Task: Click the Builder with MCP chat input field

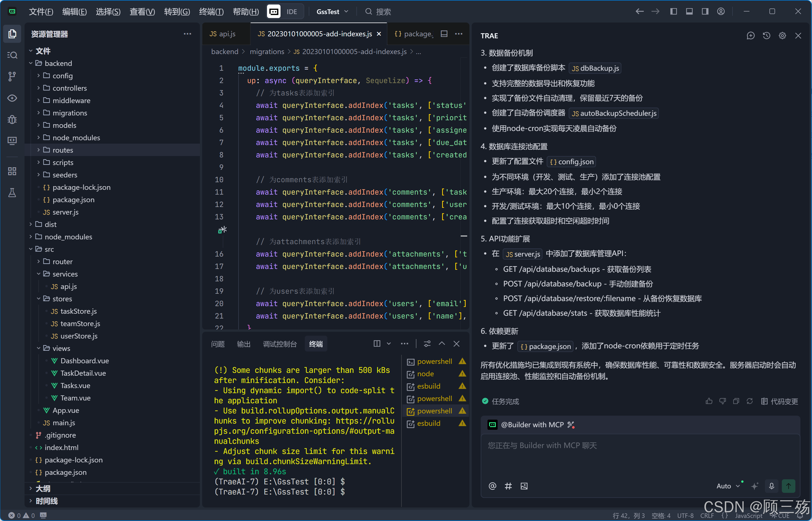Action: tap(640, 455)
